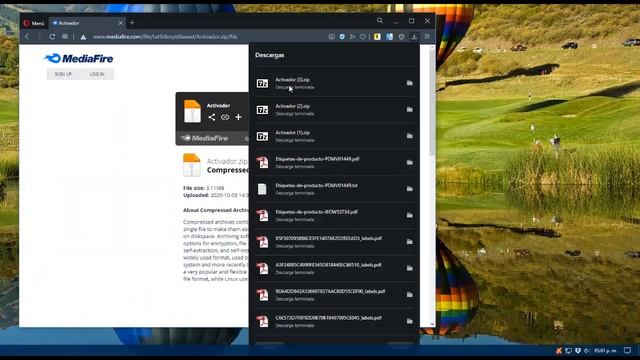640x360 pixels.
Task: Click the Activador file thumbnail in dark card
Action: [192, 111]
